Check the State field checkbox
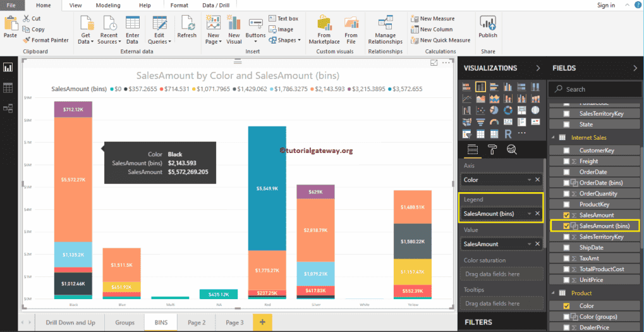 [x=566, y=124]
